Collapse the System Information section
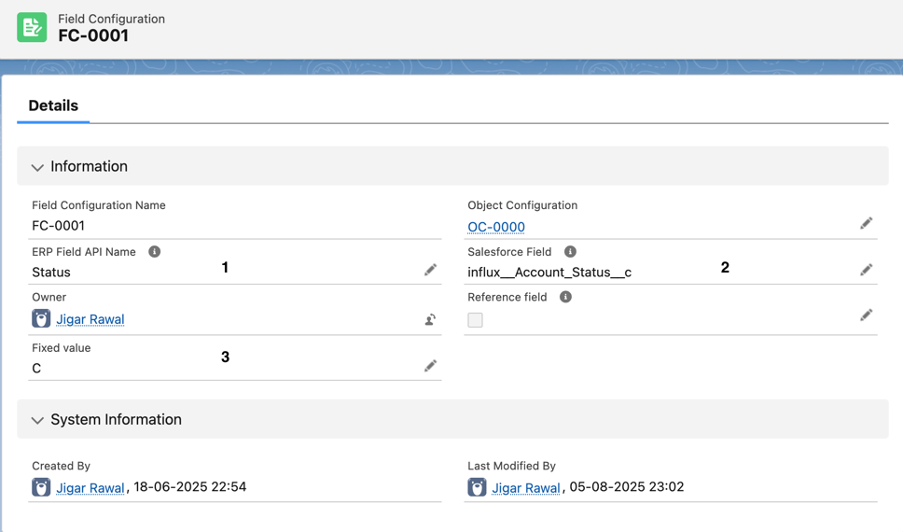Viewport: 904px width, 532px height. coord(37,420)
